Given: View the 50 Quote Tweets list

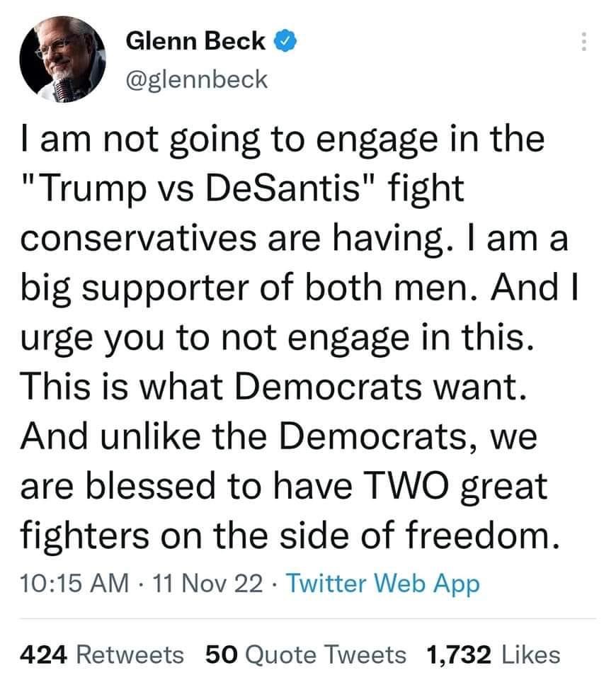Looking at the screenshot, I should [306, 654].
